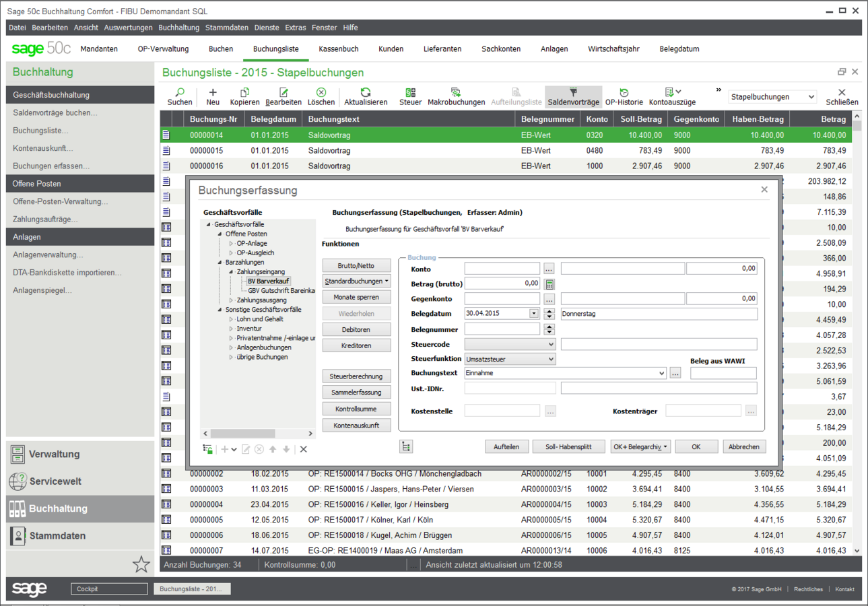Click the Löschen delete toolbar icon
868x606 pixels.
321,93
